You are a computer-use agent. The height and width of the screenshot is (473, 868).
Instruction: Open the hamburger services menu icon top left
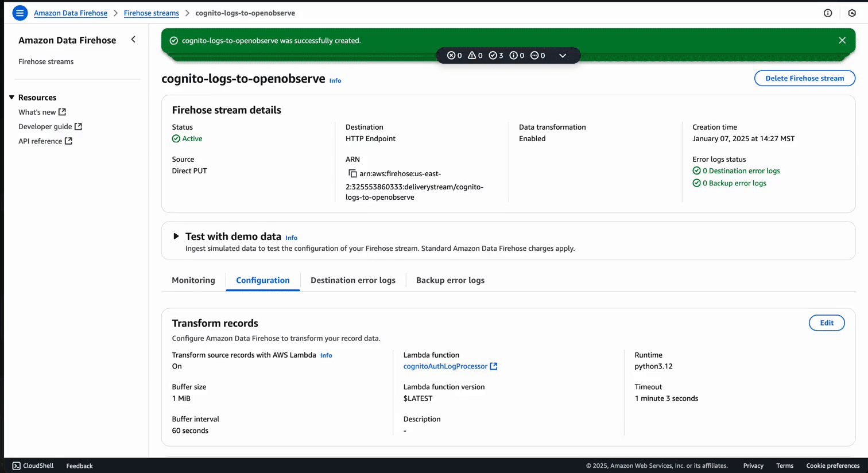pos(19,13)
